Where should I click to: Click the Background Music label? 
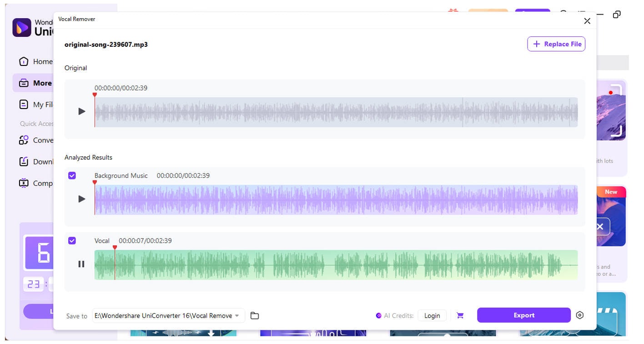pos(121,175)
